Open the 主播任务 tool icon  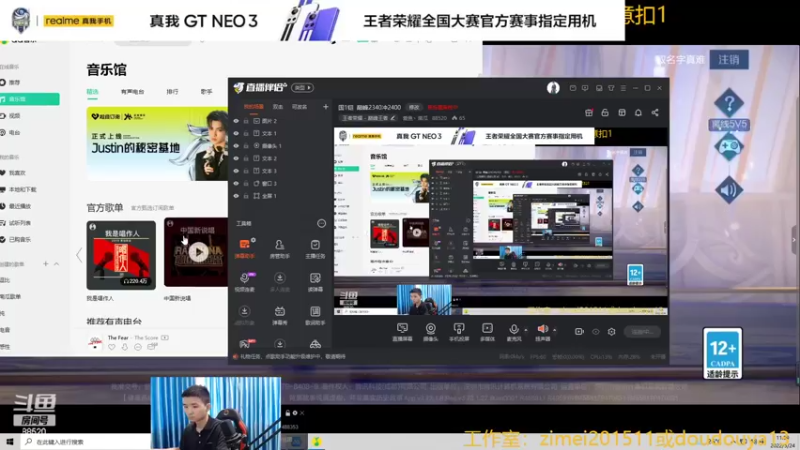[315, 248]
